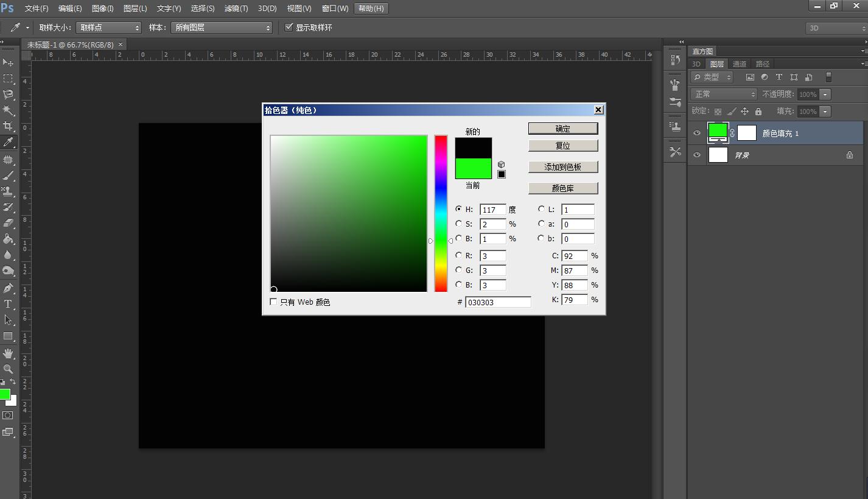Viewport: 868px width, 499px height.
Task: Select the Move tool in the toolbox
Action: tap(8, 63)
